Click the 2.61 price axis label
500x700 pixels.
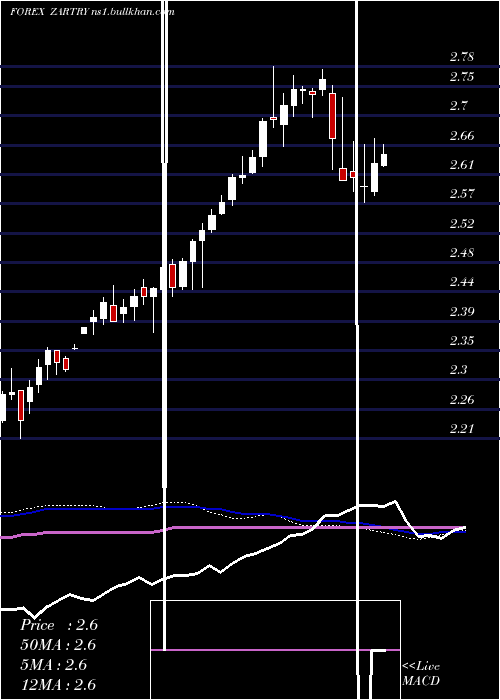pos(462,165)
